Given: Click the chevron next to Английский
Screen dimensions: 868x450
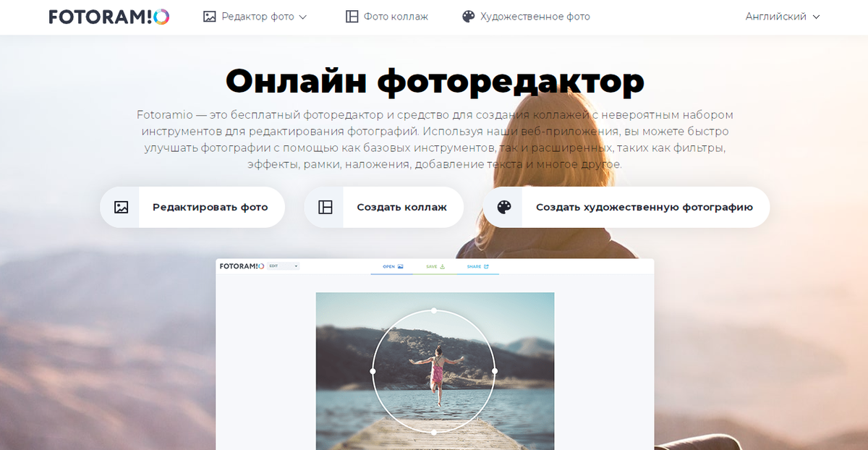Looking at the screenshot, I should 816,17.
